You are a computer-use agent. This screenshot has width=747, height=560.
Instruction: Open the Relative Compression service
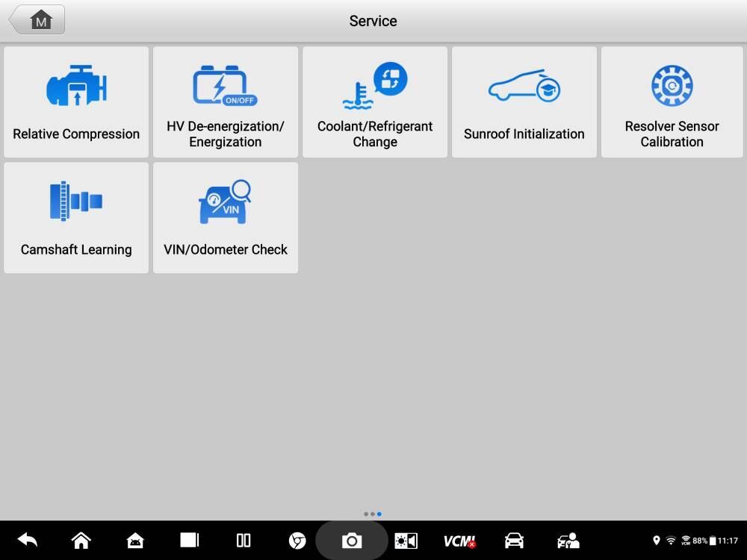[76, 102]
